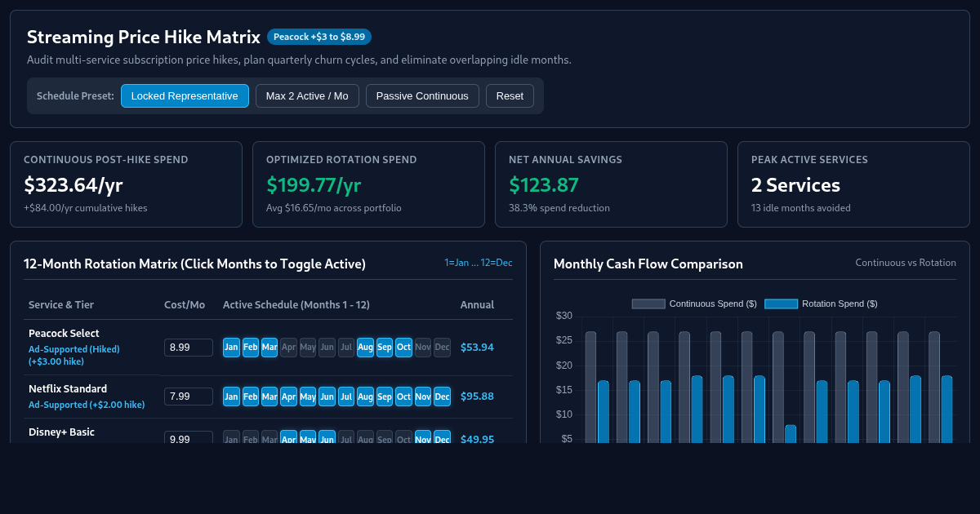Edit Netflix Standard cost field 7.99
Image resolution: width=980 pixels, height=514 pixels.
click(189, 397)
